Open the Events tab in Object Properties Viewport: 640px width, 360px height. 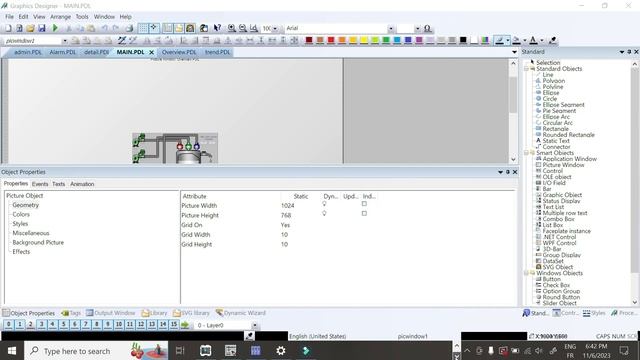pos(40,184)
